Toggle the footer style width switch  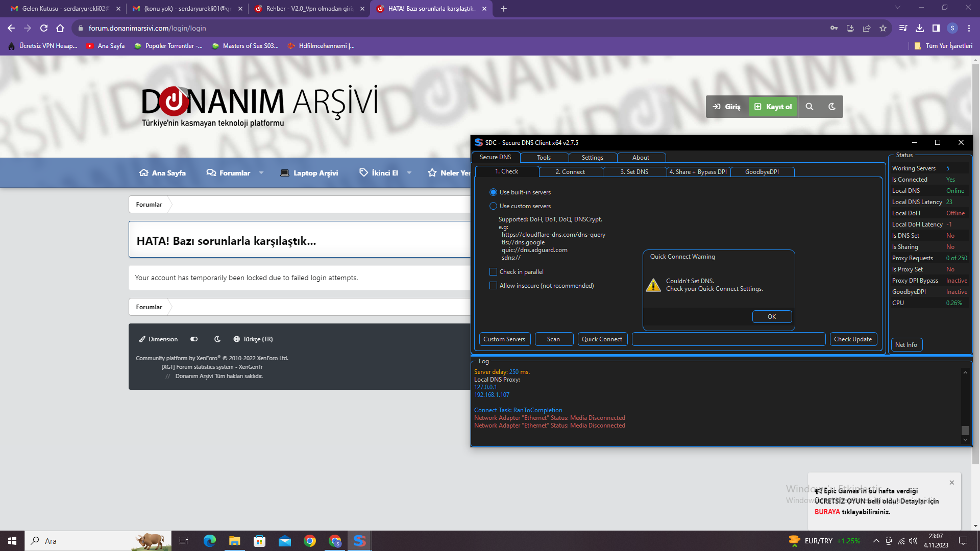194,339
